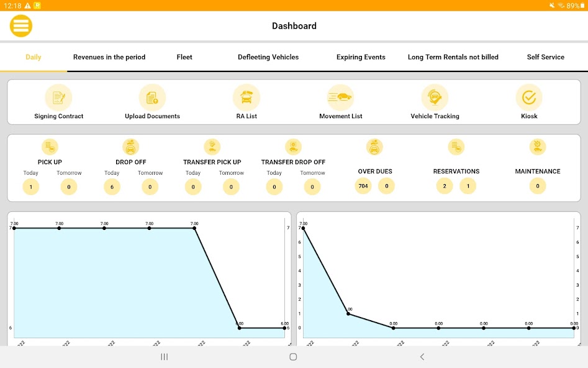Open the Signing Contract icon
The image size is (588, 368).
(58, 98)
